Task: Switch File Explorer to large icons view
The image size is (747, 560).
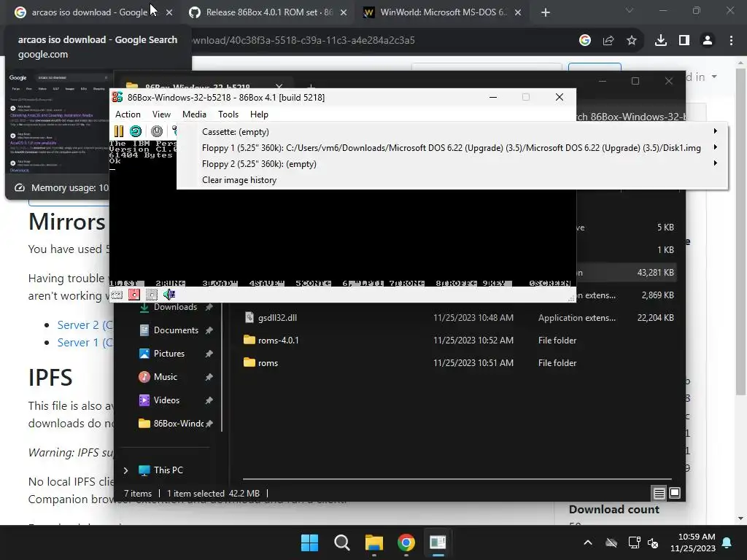Action: click(x=675, y=494)
